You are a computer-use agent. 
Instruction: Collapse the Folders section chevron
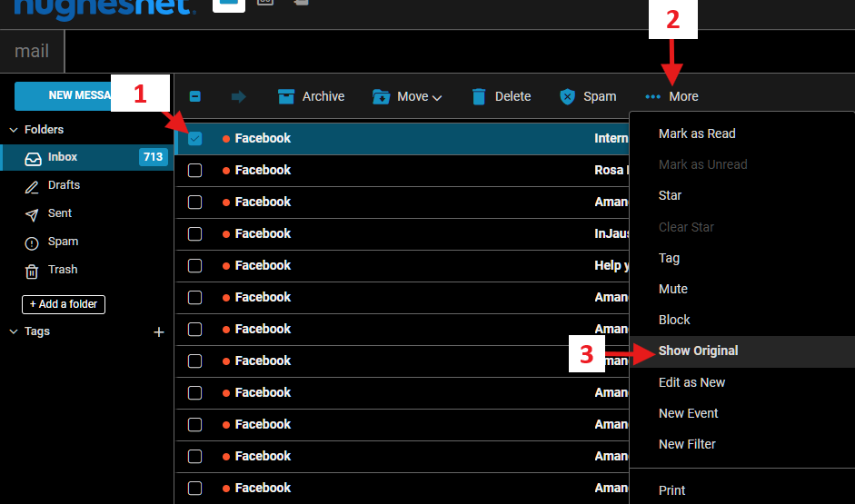coord(14,130)
